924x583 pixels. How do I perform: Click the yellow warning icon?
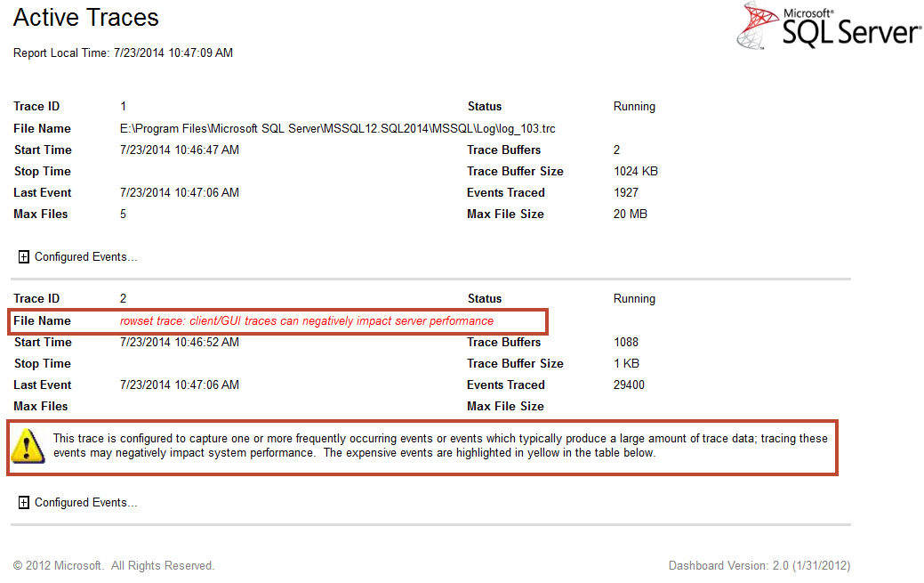28,446
